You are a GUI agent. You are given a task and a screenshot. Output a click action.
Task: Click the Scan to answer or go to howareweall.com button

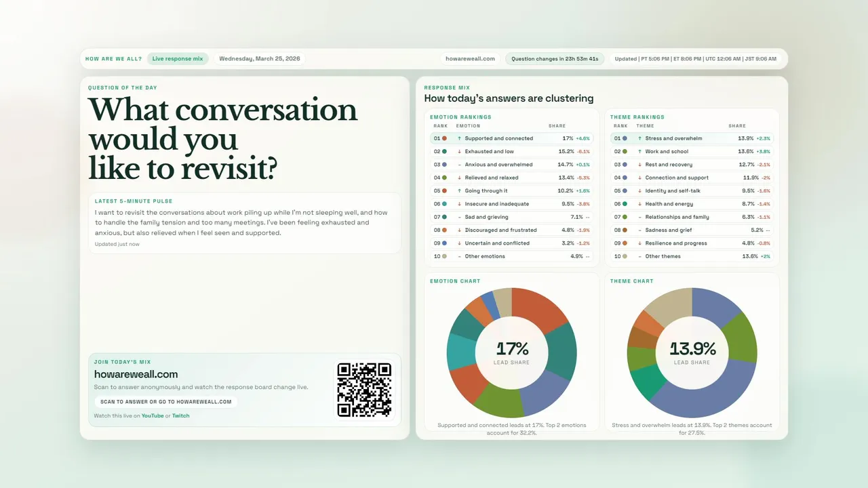point(166,402)
